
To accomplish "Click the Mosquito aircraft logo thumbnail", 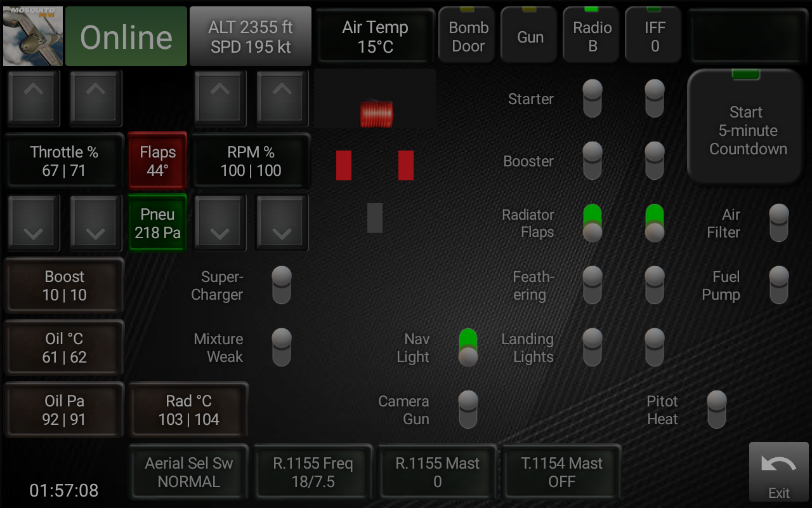I will [32, 35].
